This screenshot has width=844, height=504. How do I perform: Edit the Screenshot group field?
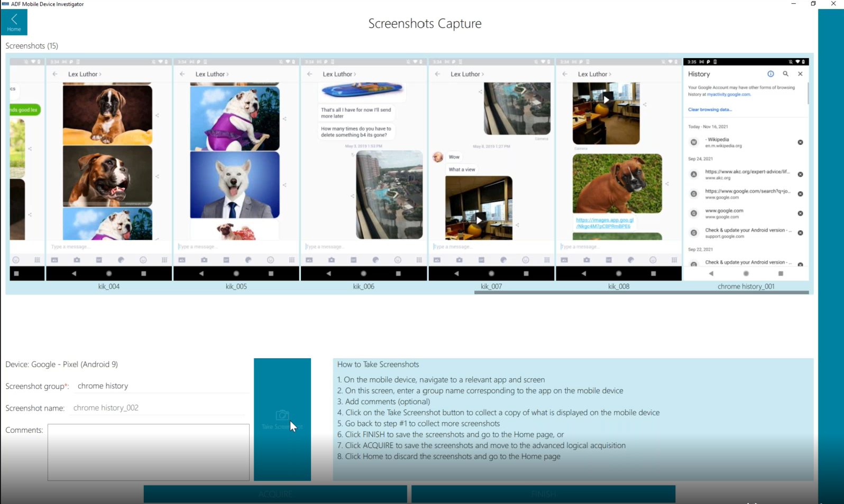tap(161, 386)
